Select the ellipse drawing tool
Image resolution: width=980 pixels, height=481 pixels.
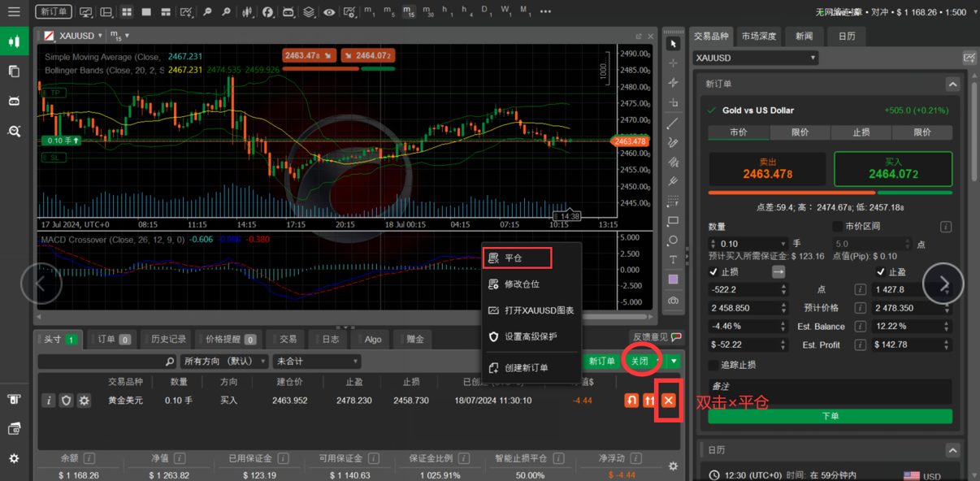[673, 240]
